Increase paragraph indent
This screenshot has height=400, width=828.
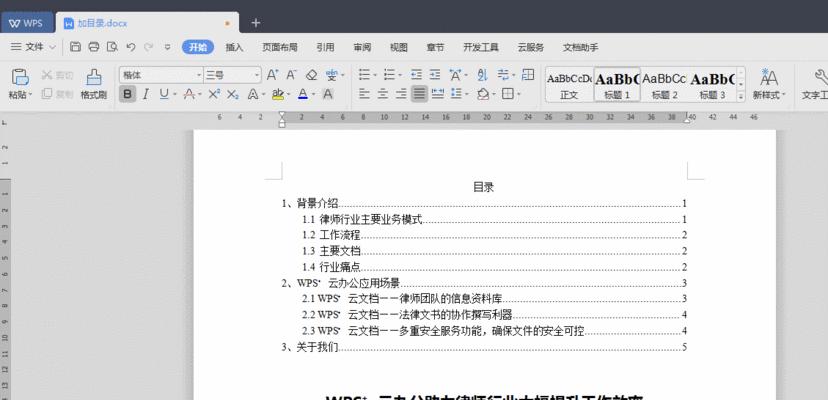435,75
